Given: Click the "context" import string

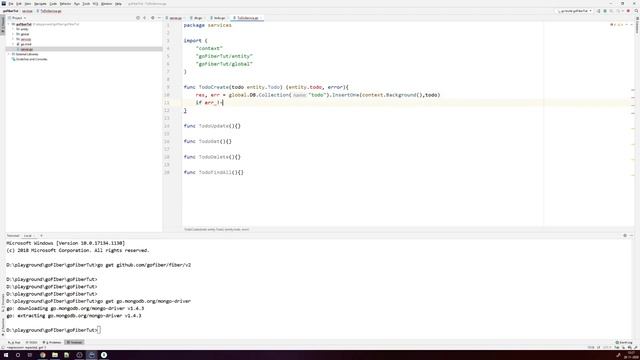Looking at the screenshot, I should click(x=209, y=49).
